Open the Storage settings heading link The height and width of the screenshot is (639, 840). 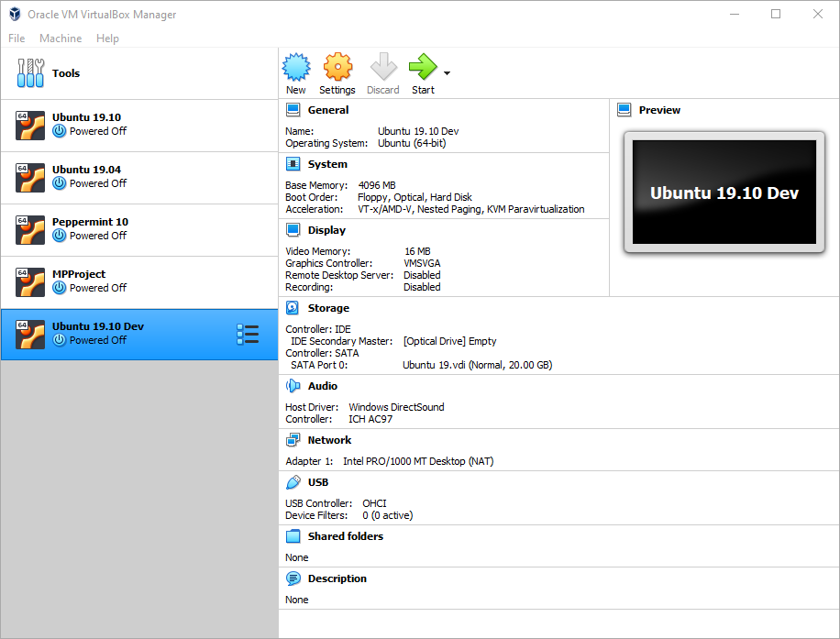tap(328, 308)
